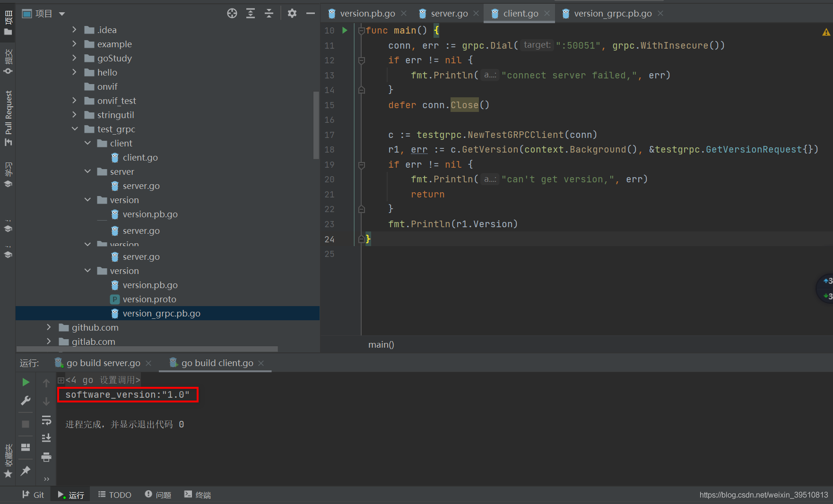Viewport: 833px width, 504px height.
Task: Collapse the client folder under test_grpc
Action: 87,143
